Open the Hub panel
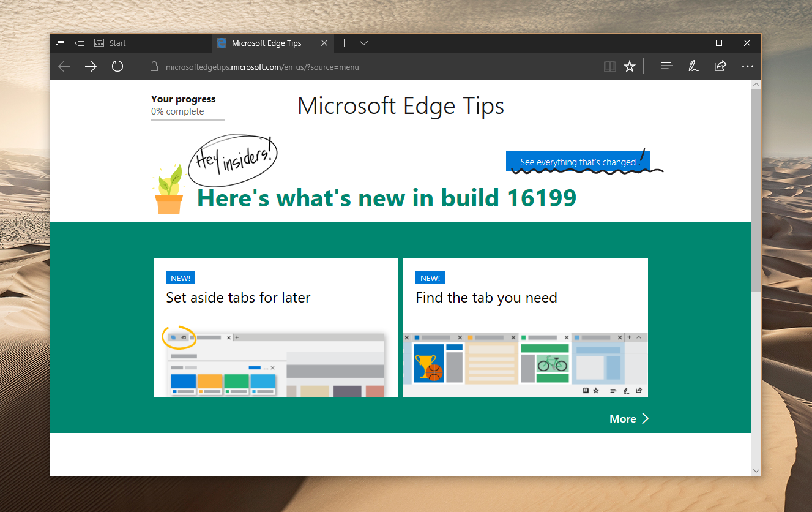This screenshot has height=512, width=812. [667, 66]
